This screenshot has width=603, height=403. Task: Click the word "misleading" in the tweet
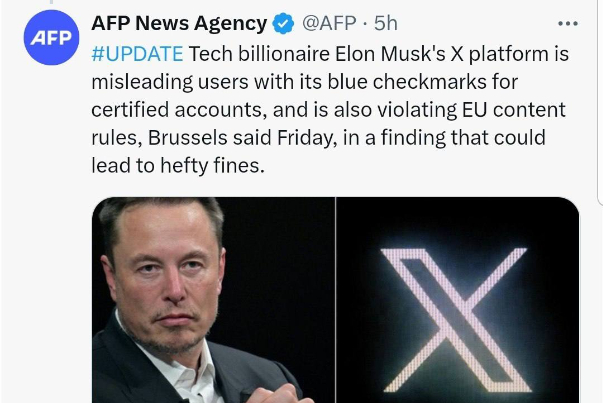tap(138, 81)
